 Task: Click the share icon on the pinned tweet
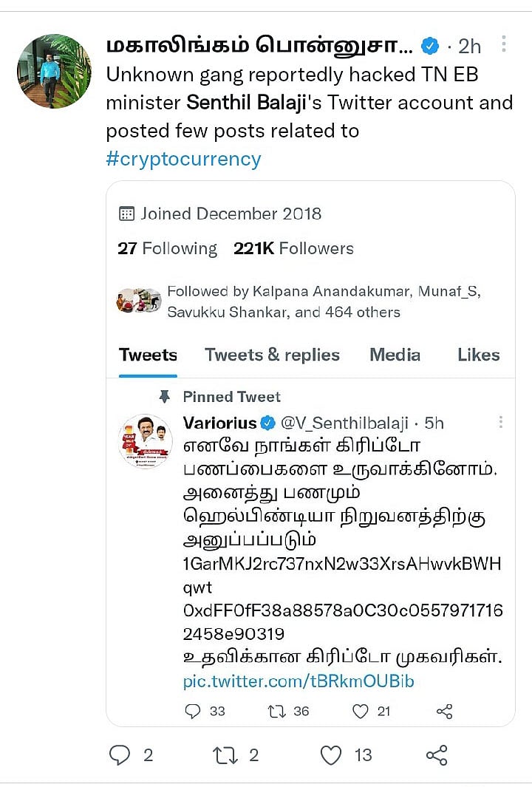[x=444, y=711]
